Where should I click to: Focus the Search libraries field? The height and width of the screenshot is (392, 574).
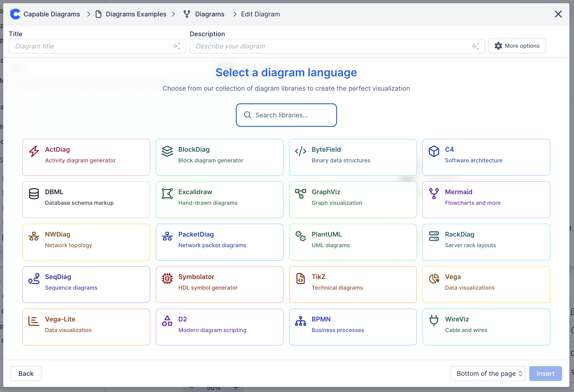[x=286, y=115]
